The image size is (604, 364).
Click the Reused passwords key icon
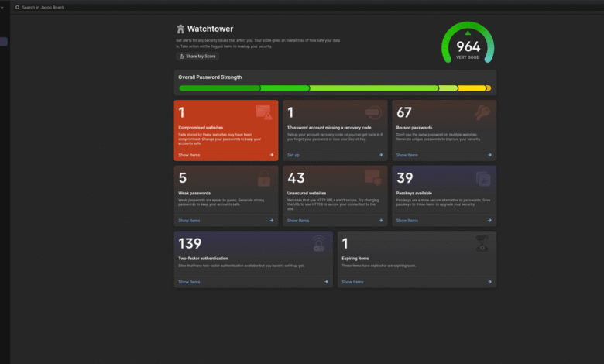(x=483, y=113)
